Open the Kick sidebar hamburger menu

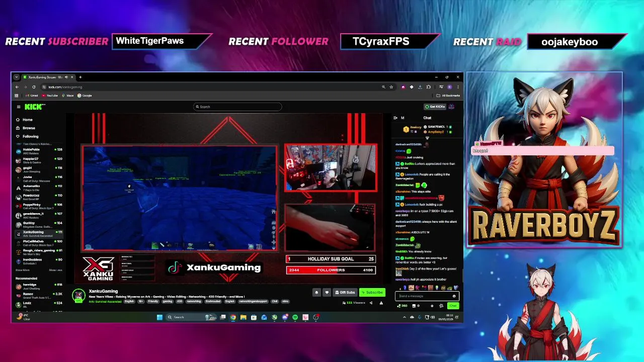19,107
